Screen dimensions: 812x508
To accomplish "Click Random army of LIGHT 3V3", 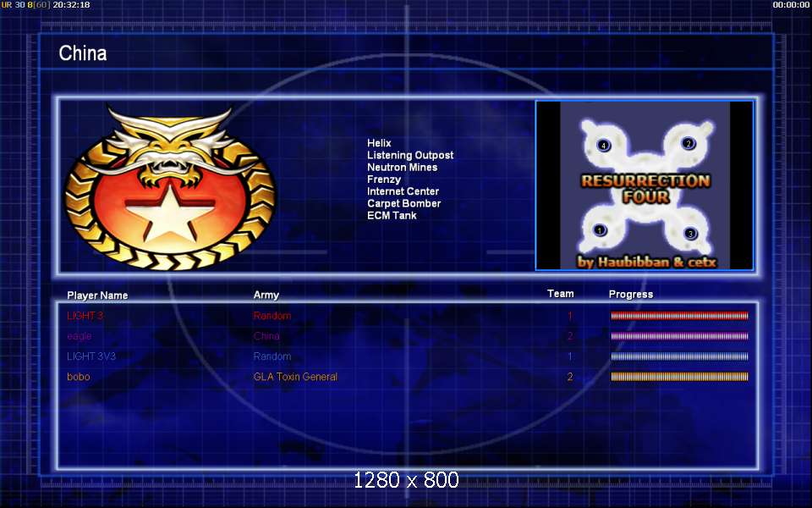I will point(272,356).
